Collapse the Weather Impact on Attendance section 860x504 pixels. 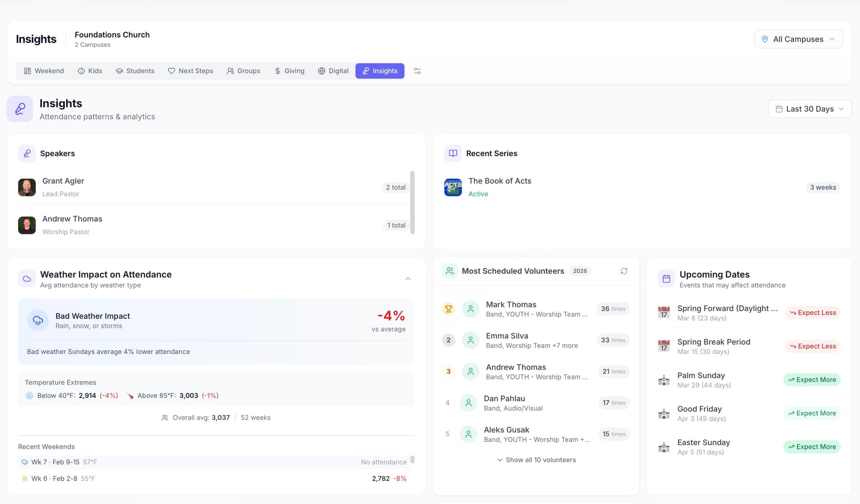point(408,278)
